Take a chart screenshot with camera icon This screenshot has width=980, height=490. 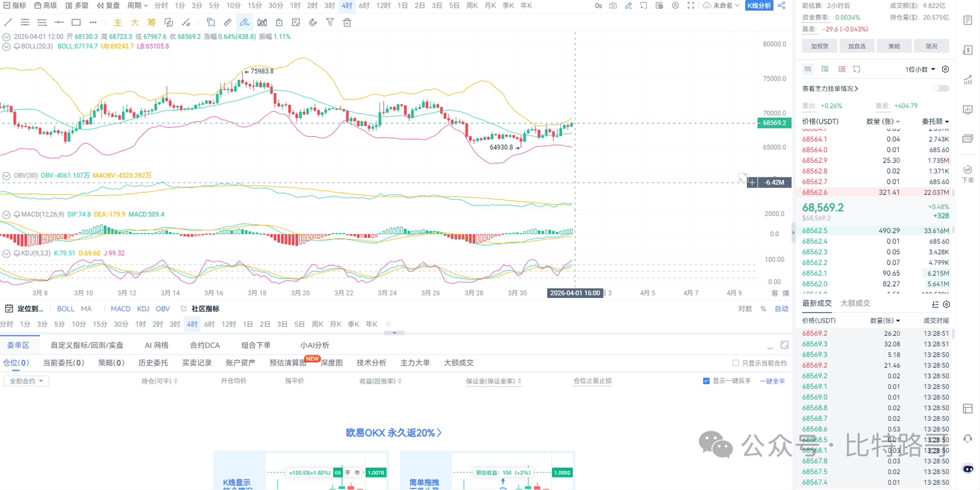[612, 5]
